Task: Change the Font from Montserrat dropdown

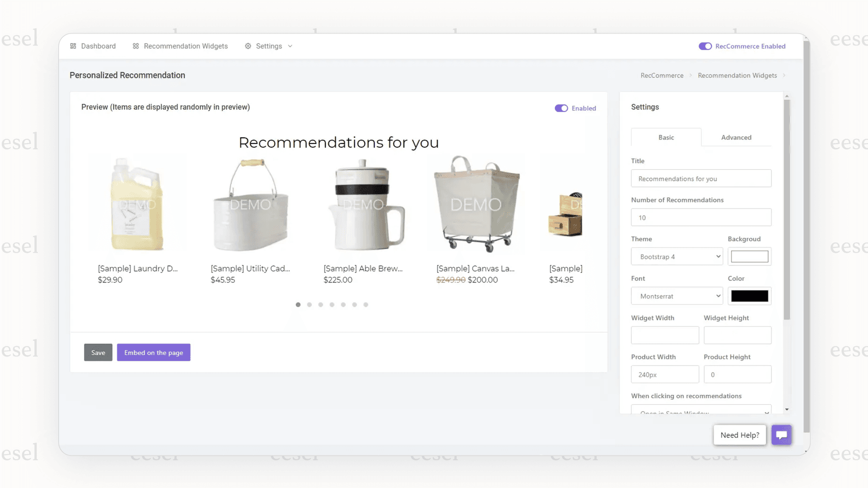Action: pyautogui.click(x=677, y=295)
